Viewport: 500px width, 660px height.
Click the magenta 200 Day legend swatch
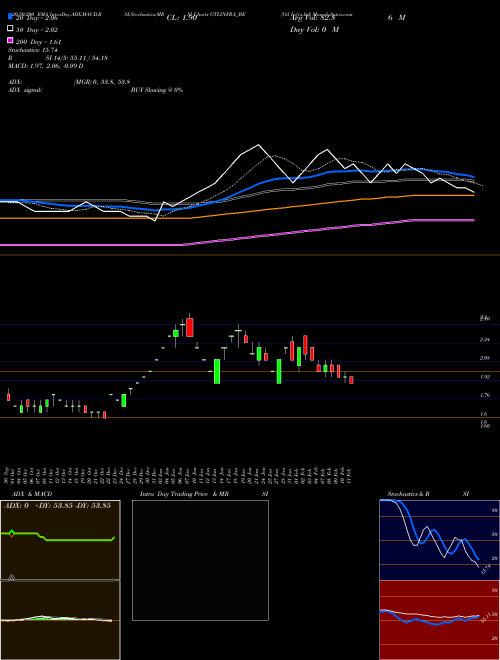(10, 40)
